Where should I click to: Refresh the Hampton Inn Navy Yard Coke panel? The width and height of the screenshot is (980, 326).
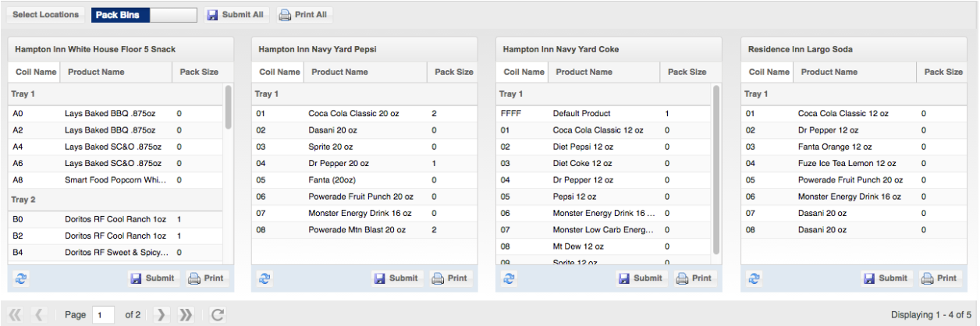pyautogui.click(x=509, y=278)
